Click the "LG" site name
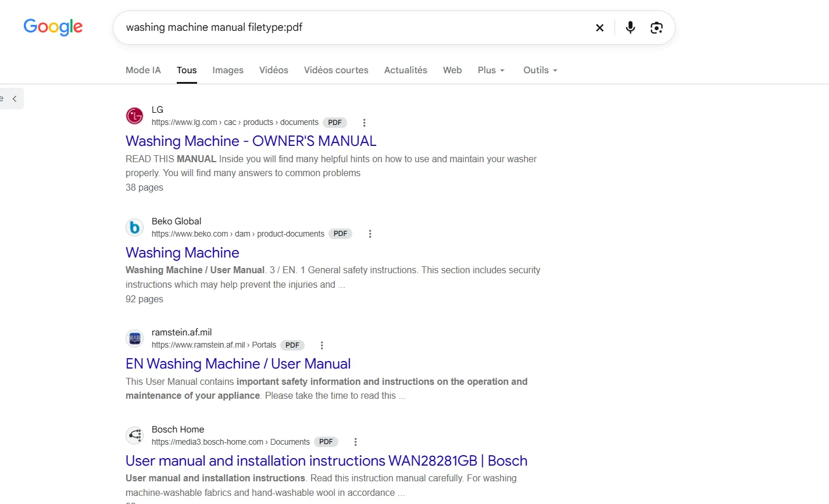Screen dimensions: 829x504 pyautogui.click(x=158, y=110)
